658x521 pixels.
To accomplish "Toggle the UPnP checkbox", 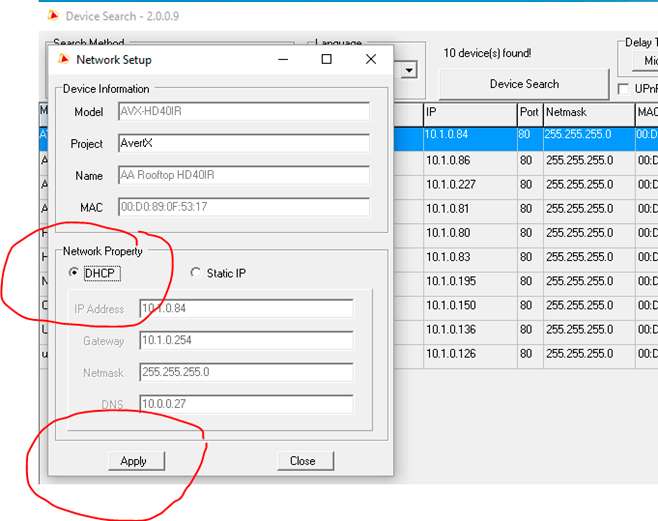I will click(623, 89).
